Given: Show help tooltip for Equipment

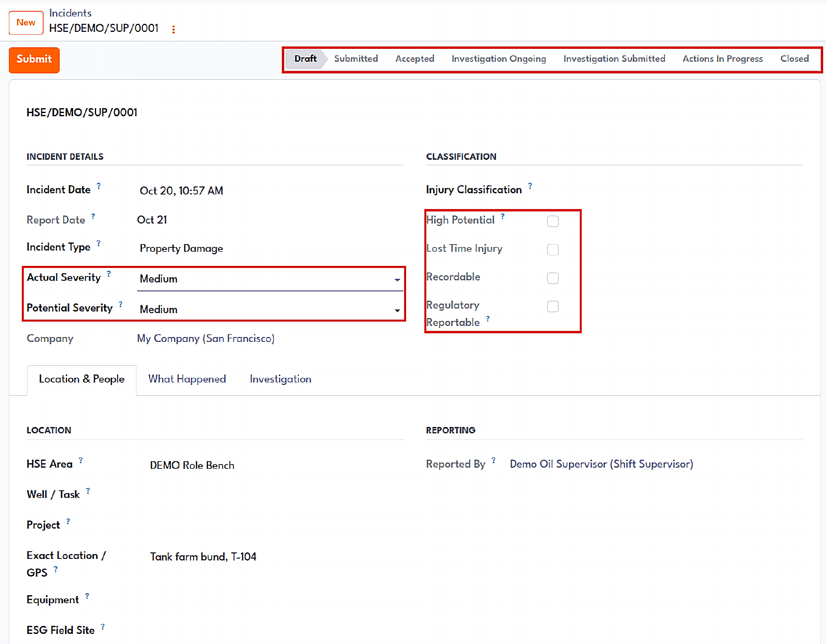Looking at the screenshot, I should [x=87, y=596].
